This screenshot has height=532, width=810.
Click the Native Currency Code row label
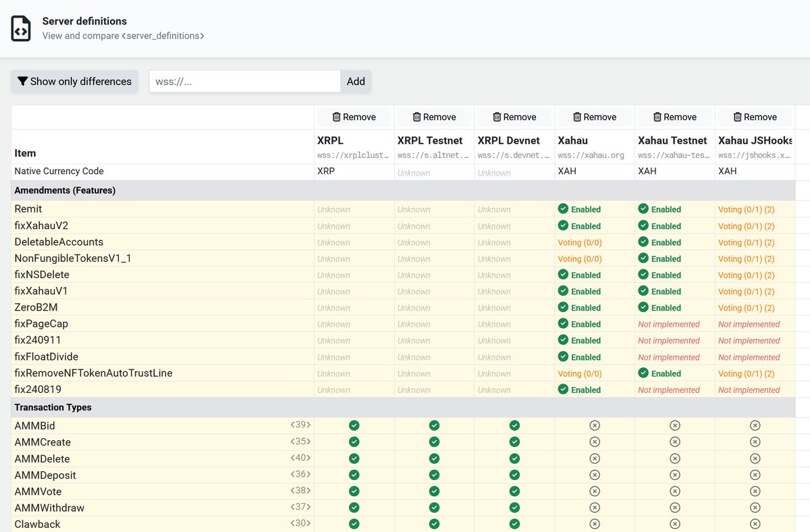point(59,171)
